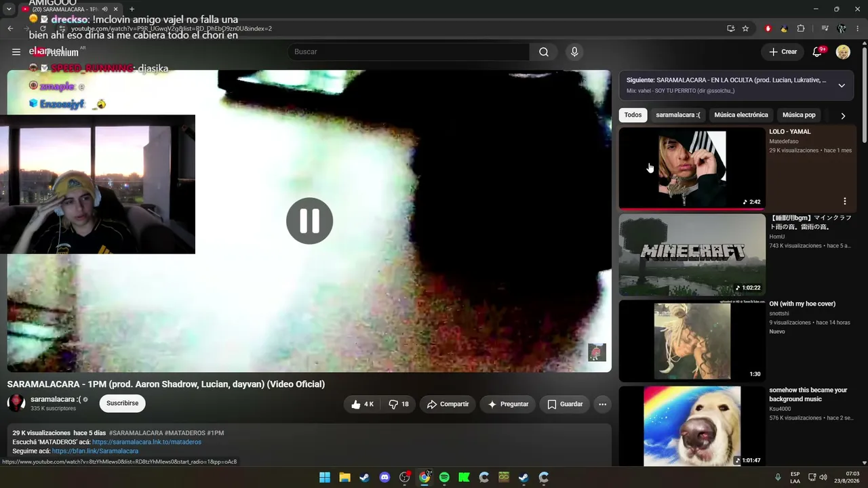Open the bfan.link/Saramalacara link
The height and width of the screenshot is (488, 868).
pos(95,451)
